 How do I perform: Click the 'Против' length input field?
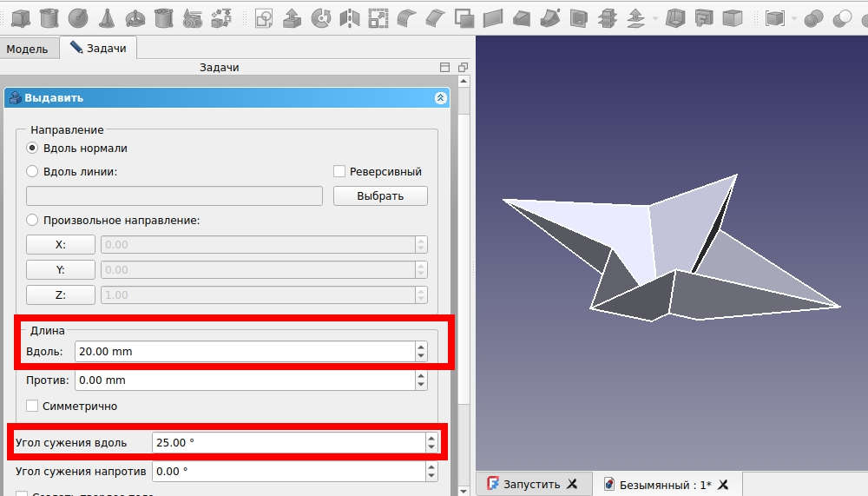tap(246, 380)
